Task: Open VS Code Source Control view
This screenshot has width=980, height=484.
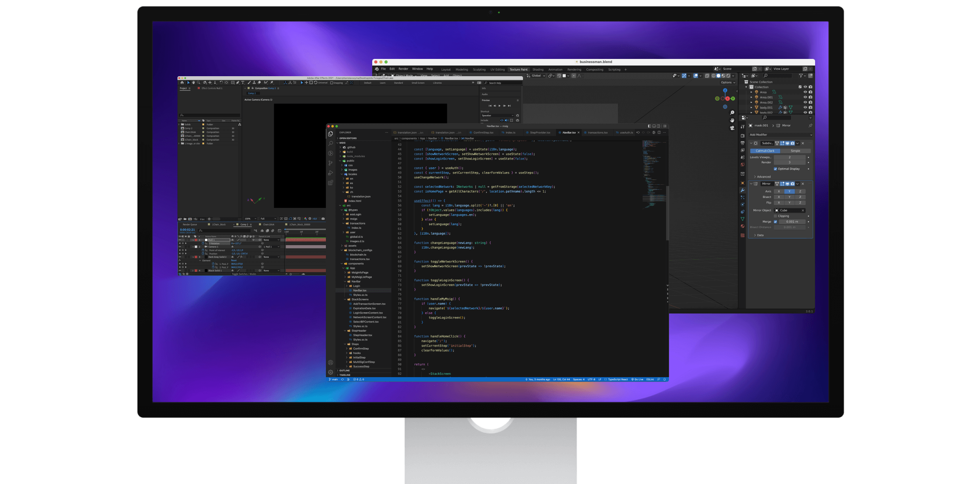Action: pos(330,163)
